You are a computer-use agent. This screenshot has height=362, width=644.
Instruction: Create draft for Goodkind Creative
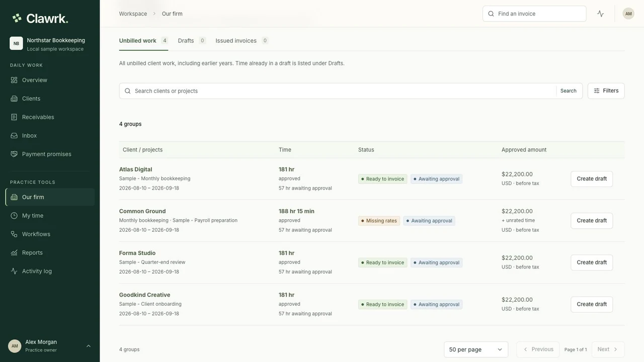(592, 304)
